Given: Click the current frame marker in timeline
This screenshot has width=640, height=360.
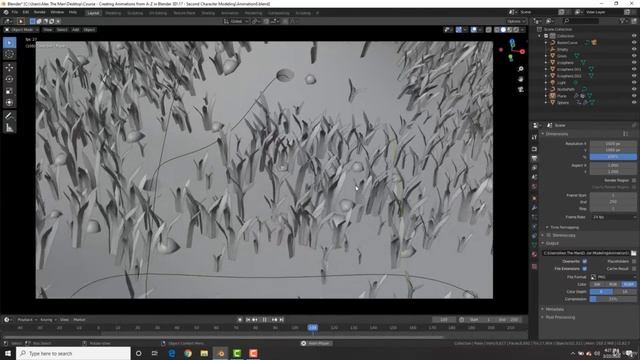Looking at the screenshot, I should tap(312, 328).
